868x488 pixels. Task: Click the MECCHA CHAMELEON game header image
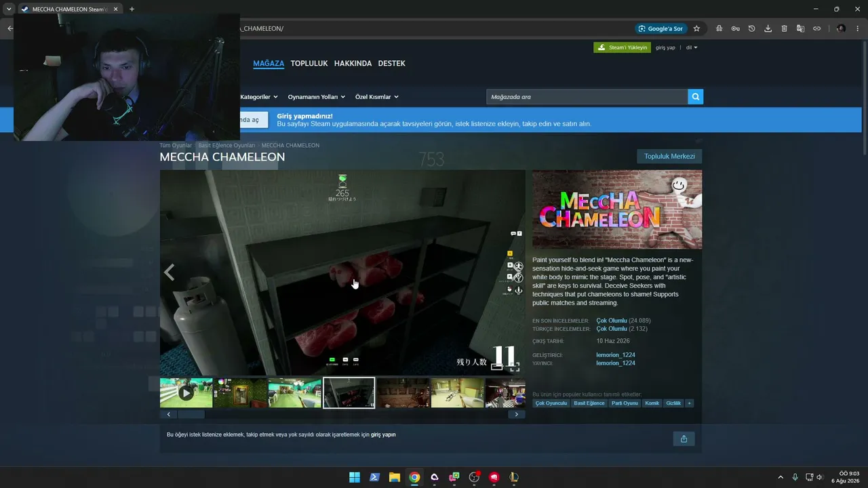[617, 209]
